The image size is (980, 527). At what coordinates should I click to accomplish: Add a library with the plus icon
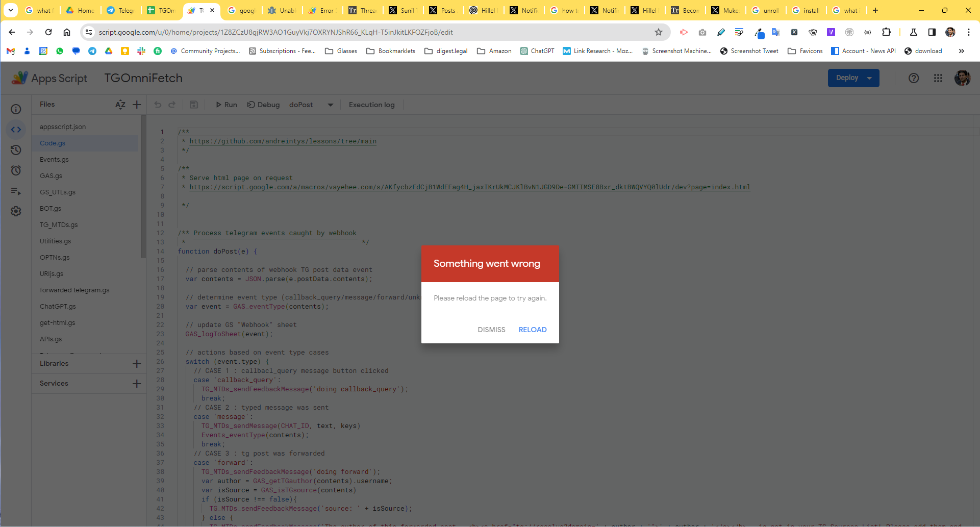[x=137, y=364]
